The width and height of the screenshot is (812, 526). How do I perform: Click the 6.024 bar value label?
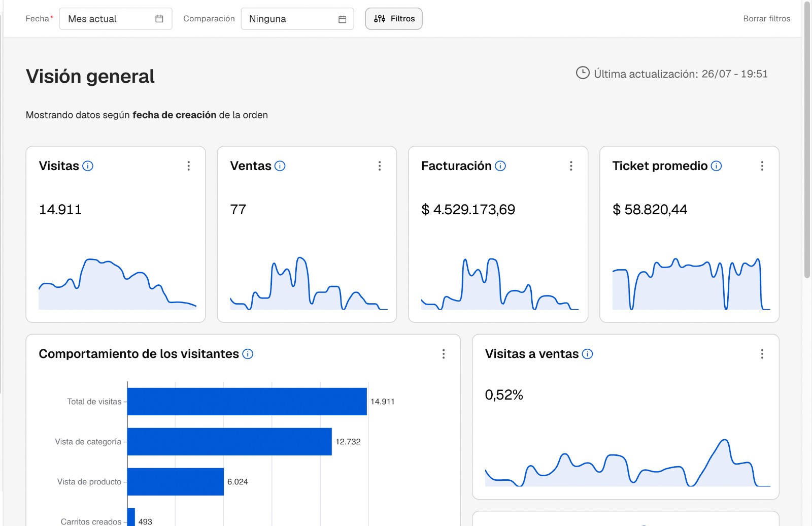(238, 482)
